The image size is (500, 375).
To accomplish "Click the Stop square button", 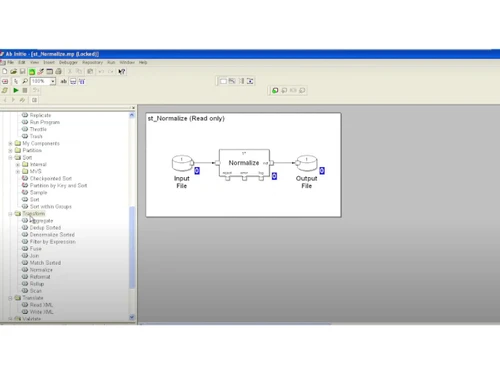I will point(25,90).
